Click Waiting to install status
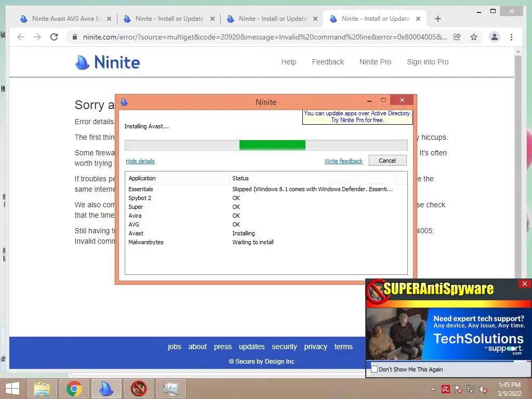The height and width of the screenshot is (399, 532). (x=253, y=242)
